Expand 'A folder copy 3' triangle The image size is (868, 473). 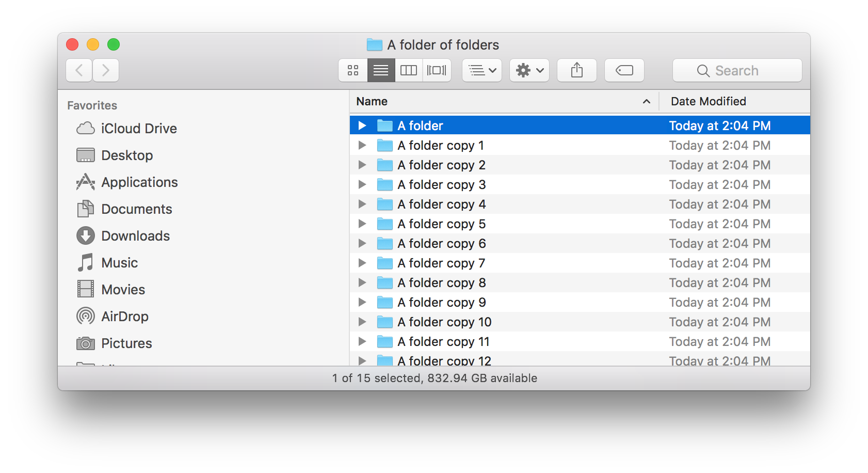[x=362, y=184]
